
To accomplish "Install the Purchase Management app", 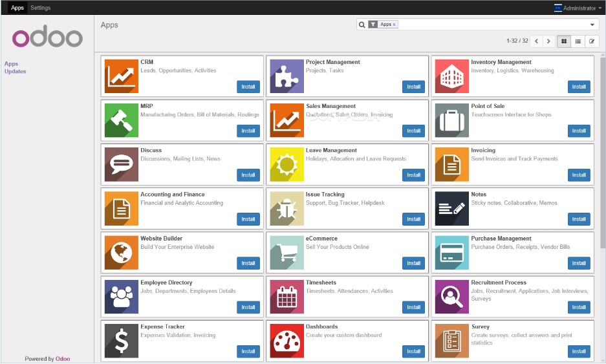I will point(579,263).
